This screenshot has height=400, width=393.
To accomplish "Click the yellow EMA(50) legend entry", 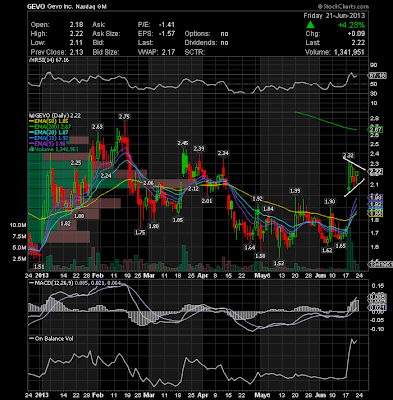I will click(x=49, y=121).
